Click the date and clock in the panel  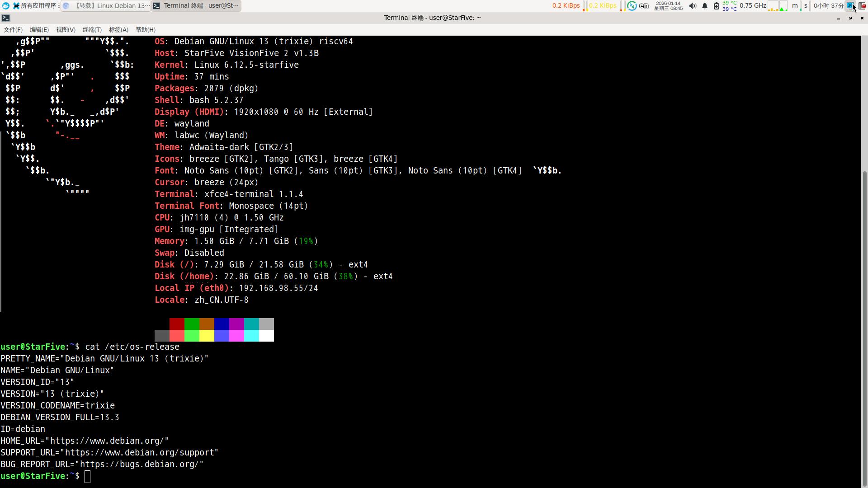point(668,6)
